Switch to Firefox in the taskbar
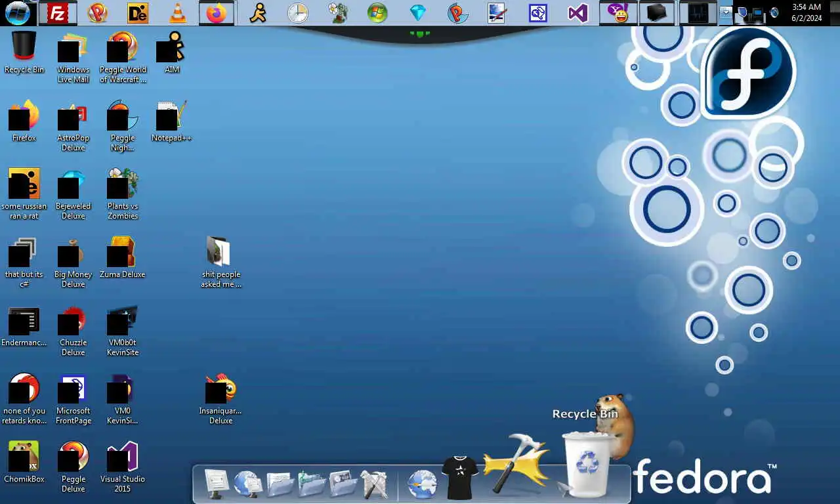The image size is (840, 504). (x=216, y=12)
